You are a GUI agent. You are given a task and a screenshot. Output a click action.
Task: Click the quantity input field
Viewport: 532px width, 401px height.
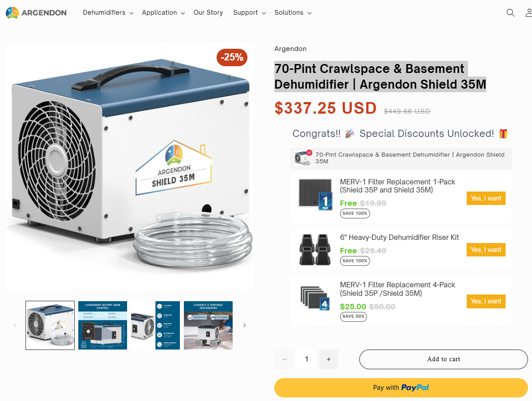306,359
